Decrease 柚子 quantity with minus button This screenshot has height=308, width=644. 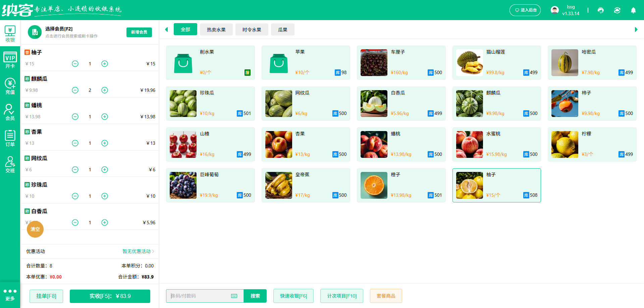click(x=75, y=64)
